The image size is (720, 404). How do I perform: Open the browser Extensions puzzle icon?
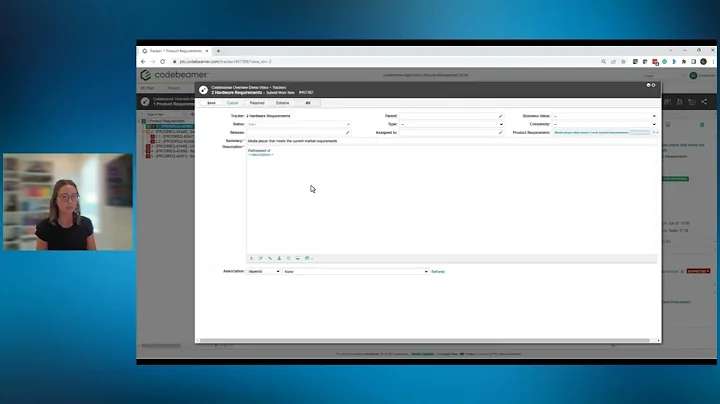[684, 62]
